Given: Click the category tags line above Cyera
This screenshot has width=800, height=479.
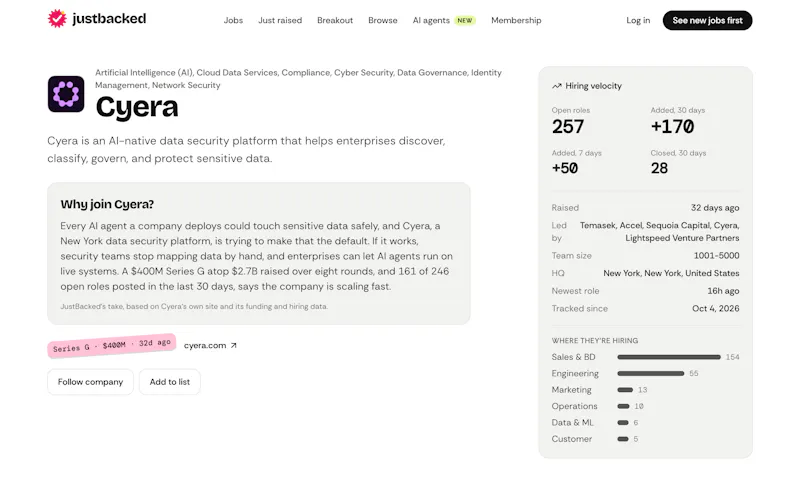Looking at the screenshot, I should click(x=298, y=79).
